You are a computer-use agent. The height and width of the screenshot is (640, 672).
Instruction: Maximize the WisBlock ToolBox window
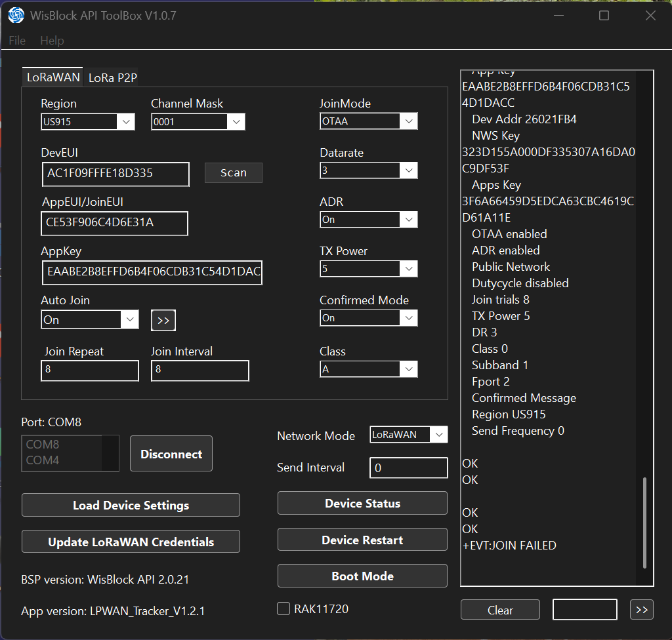(x=604, y=16)
